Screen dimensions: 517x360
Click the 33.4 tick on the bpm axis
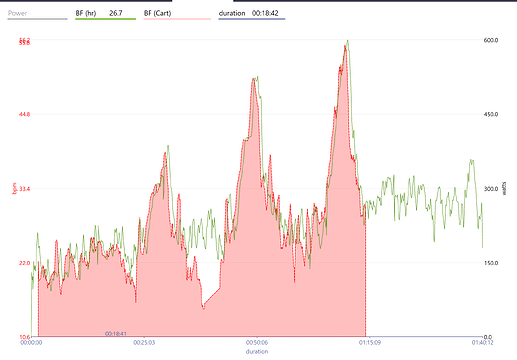24,189
